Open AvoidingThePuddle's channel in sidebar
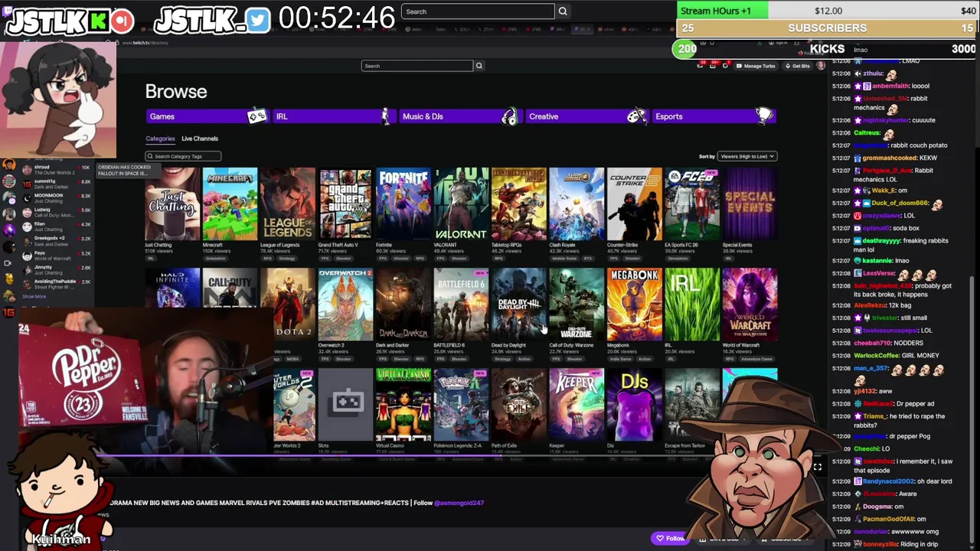 click(x=57, y=283)
